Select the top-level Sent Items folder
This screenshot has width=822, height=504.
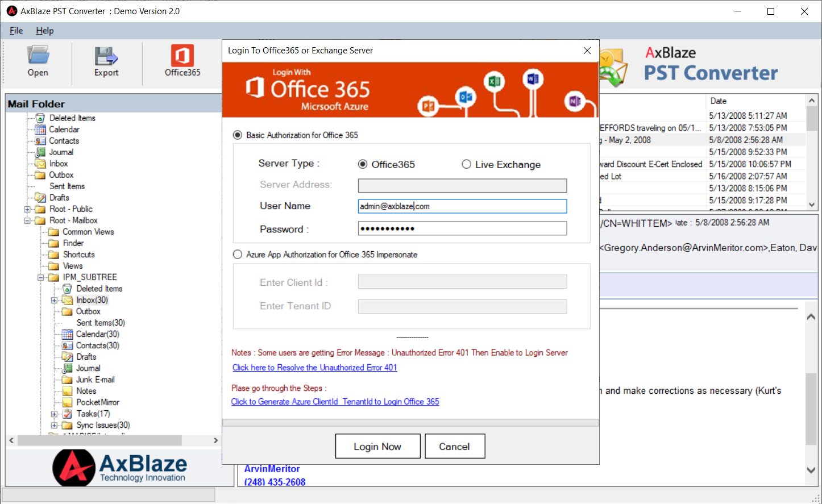pos(67,186)
